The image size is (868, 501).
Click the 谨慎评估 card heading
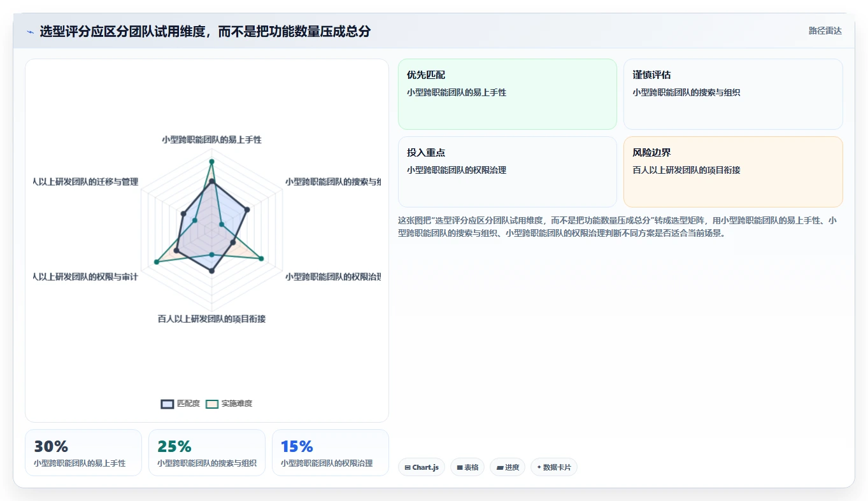click(651, 75)
